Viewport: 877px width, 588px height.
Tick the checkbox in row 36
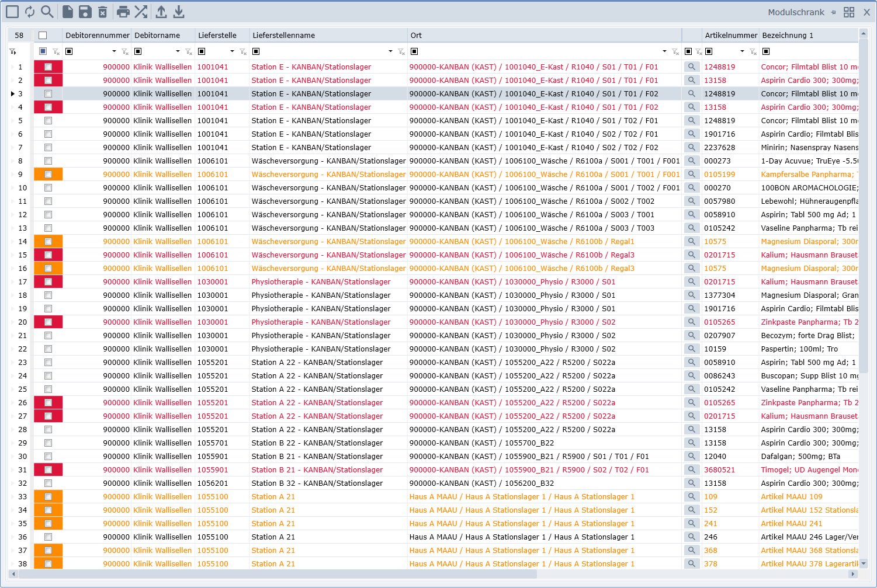48,537
